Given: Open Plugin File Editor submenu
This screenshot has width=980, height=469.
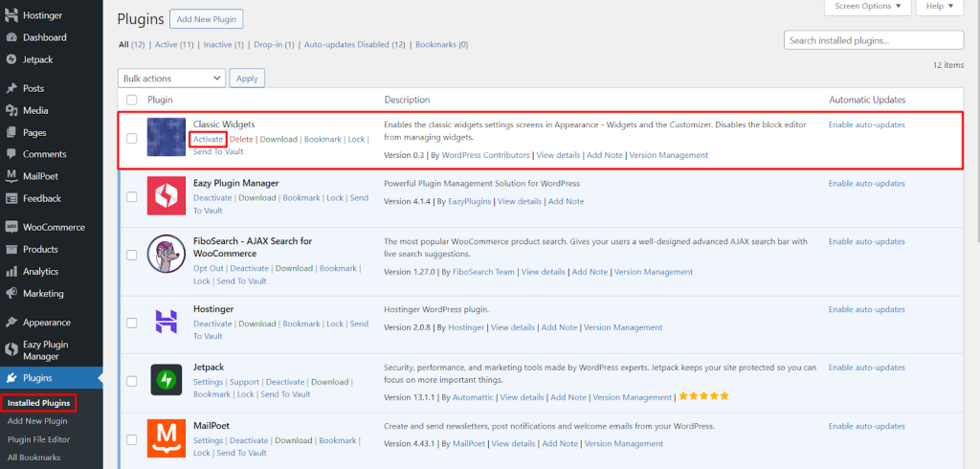Looking at the screenshot, I should point(38,439).
